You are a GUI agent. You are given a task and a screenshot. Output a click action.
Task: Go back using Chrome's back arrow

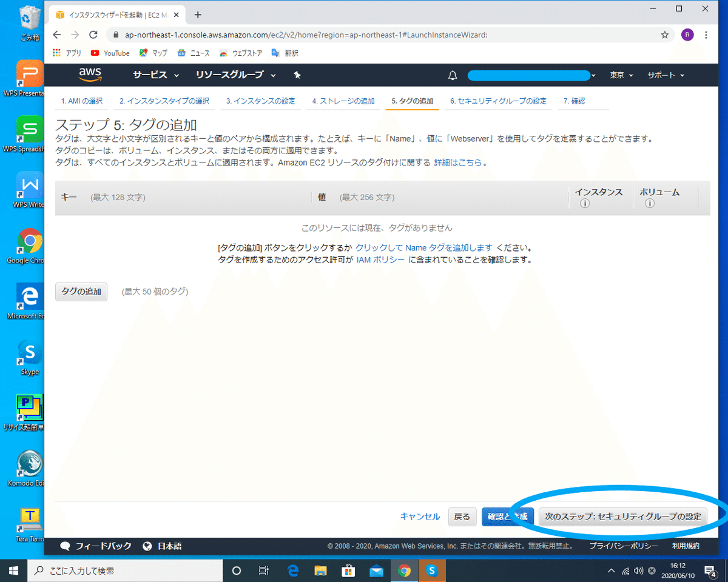click(56, 35)
